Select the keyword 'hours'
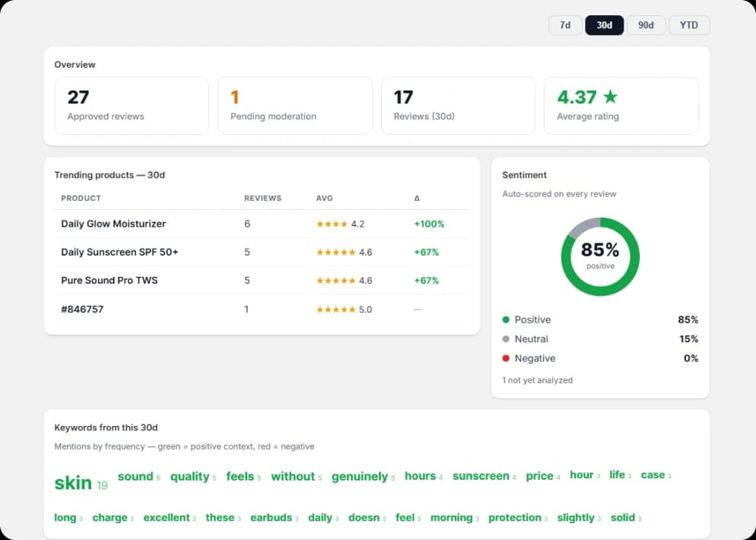 click(421, 476)
